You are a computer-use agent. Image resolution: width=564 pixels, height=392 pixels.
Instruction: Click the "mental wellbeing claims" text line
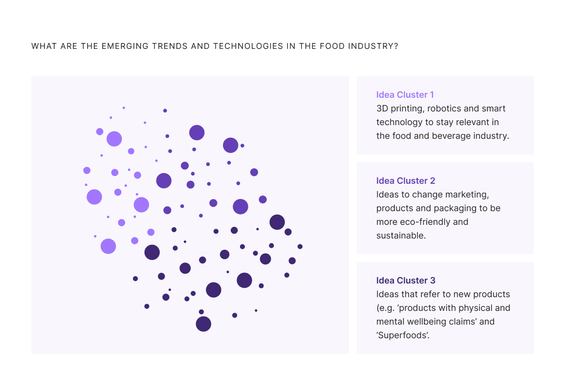coord(435,322)
